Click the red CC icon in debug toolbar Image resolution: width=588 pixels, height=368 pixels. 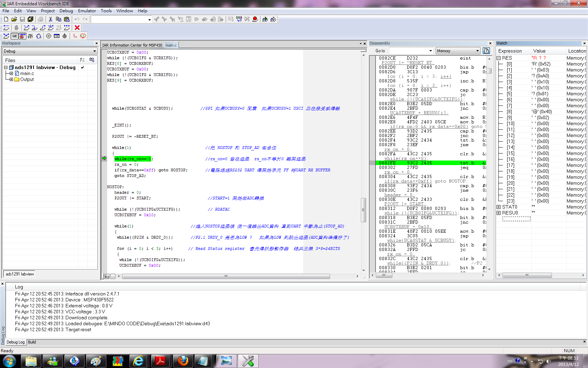83,36
